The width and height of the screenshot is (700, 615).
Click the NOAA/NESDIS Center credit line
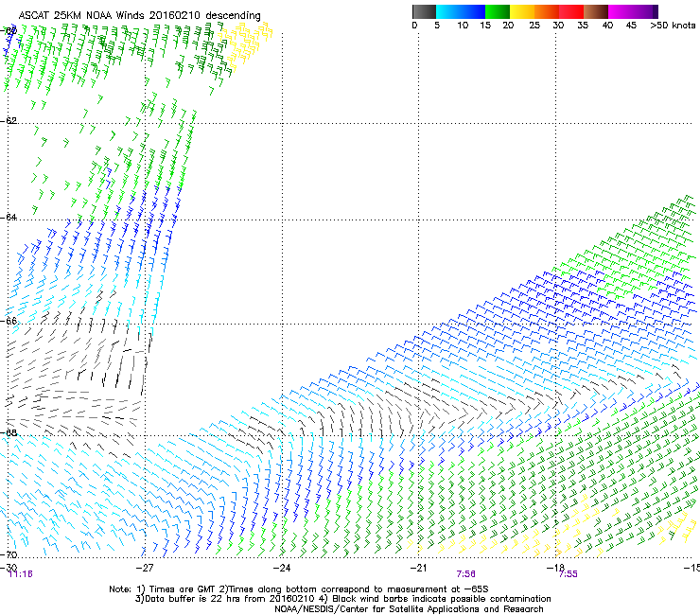[409, 609]
